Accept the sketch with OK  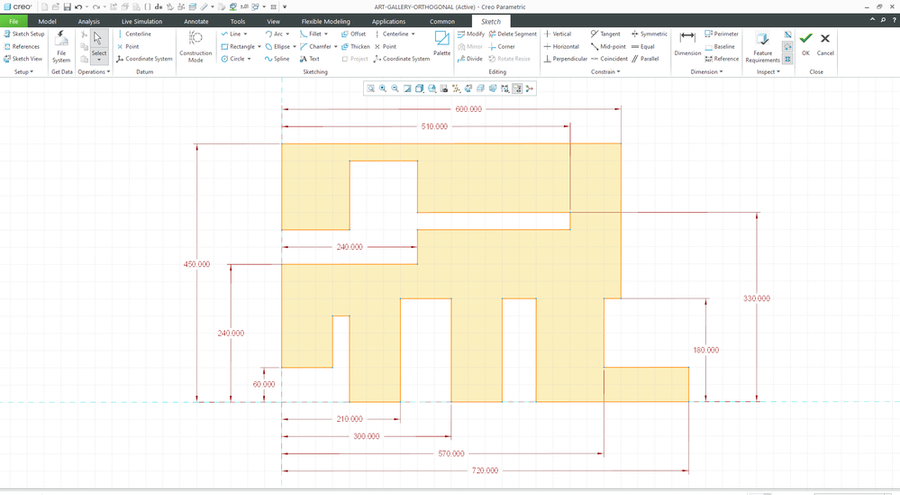pyautogui.click(x=805, y=44)
